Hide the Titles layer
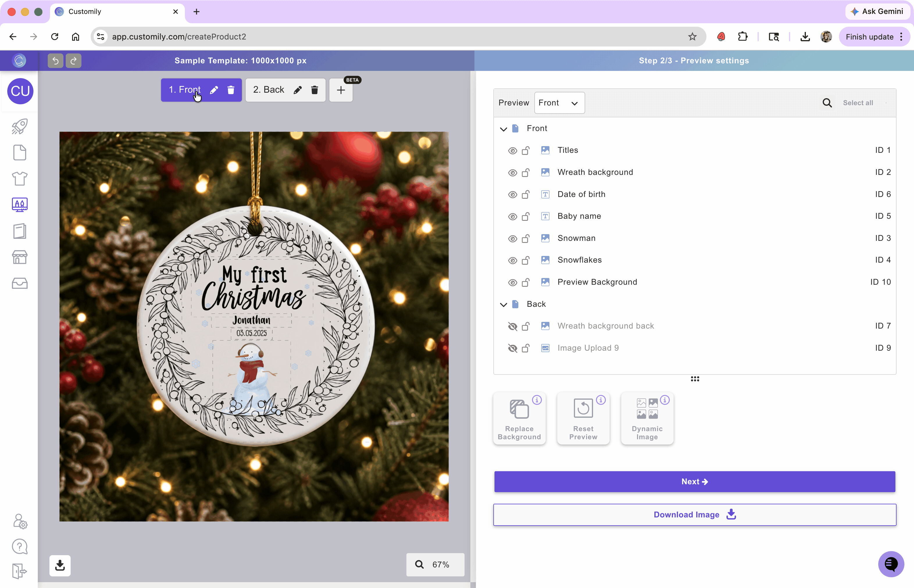The height and width of the screenshot is (588, 914). [x=513, y=150]
